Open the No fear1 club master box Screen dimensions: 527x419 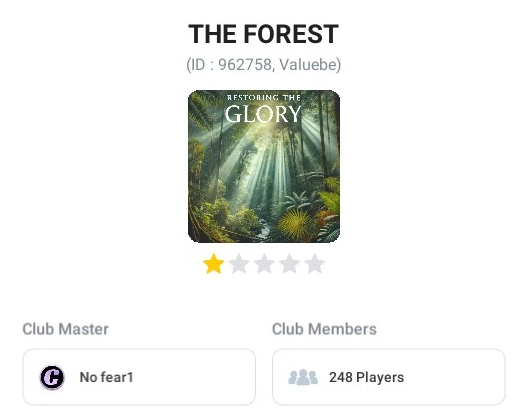[139, 377]
